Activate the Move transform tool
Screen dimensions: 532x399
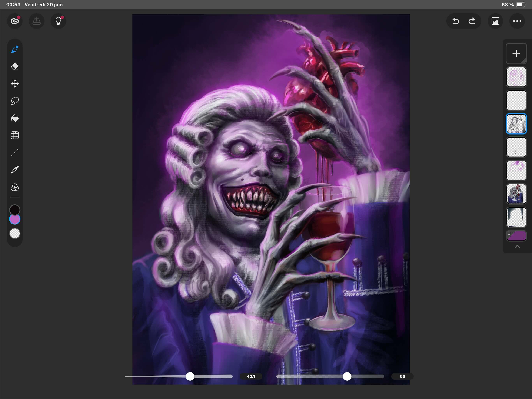point(15,83)
